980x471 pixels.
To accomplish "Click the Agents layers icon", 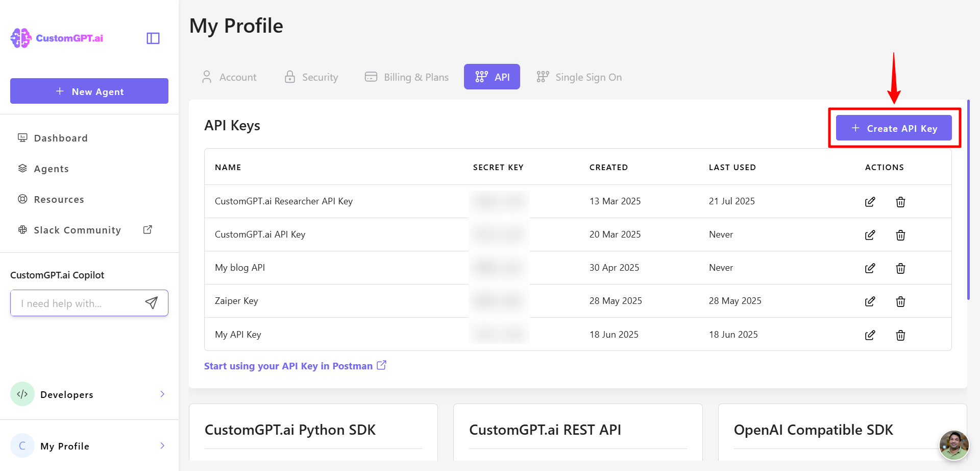I will pyautogui.click(x=22, y=168).
